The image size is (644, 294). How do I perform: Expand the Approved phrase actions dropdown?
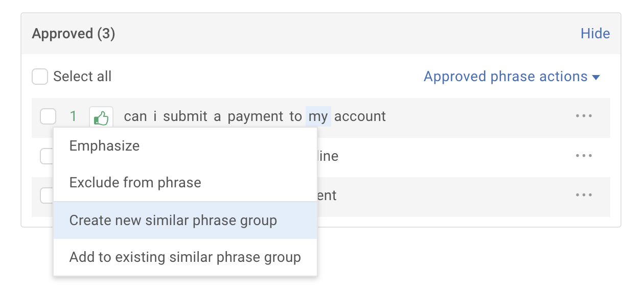(511, 77)
